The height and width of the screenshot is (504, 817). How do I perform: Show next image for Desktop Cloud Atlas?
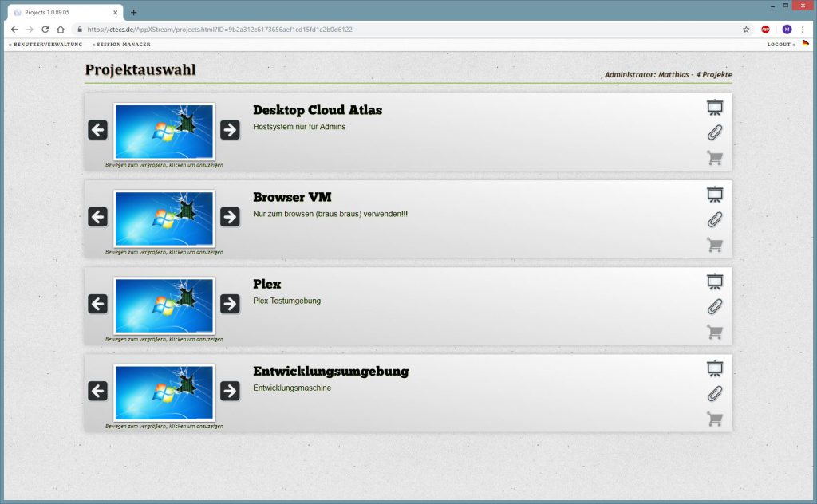(230, 129)
